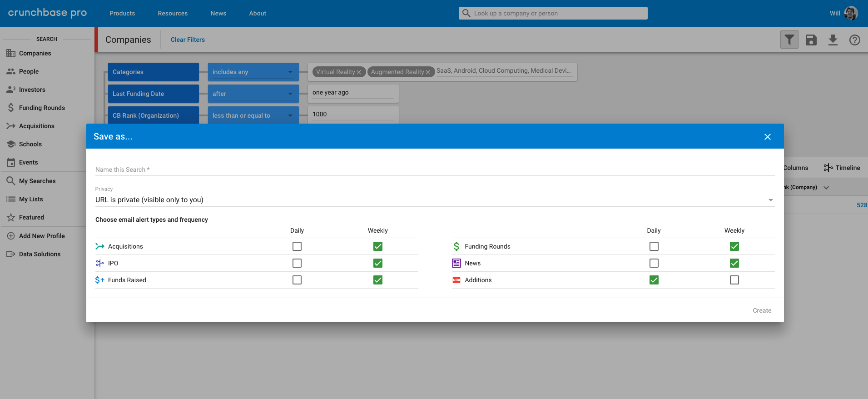Click the user avatar for Will
The height and width of the screenshot is (399, 868).
[851, 13]
